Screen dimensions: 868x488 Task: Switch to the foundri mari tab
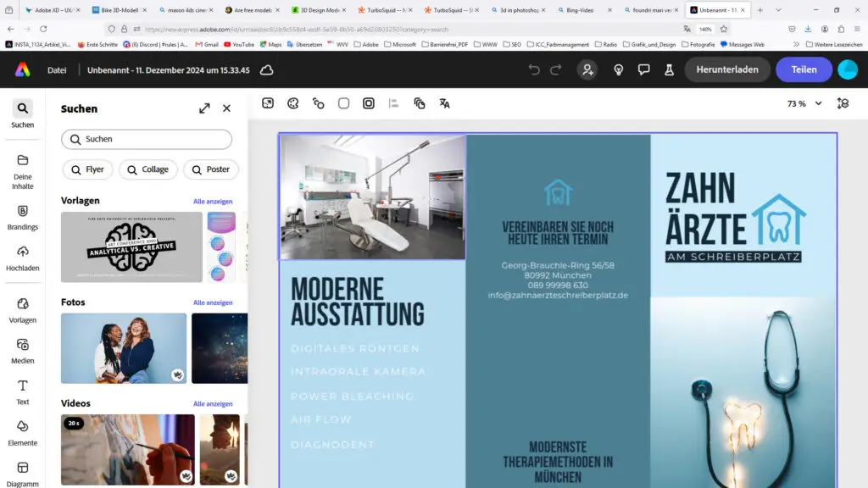coord(650,10)
